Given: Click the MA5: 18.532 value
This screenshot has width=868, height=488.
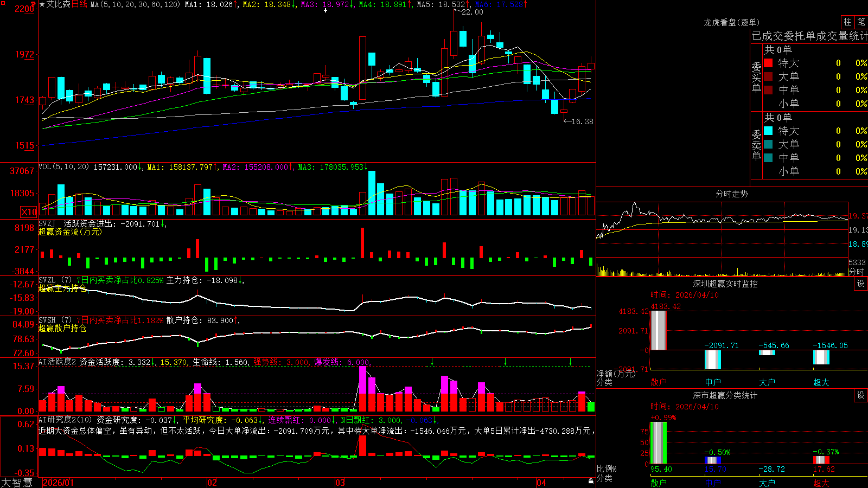Looking at the screenshot, I should [x=443, y=4].
